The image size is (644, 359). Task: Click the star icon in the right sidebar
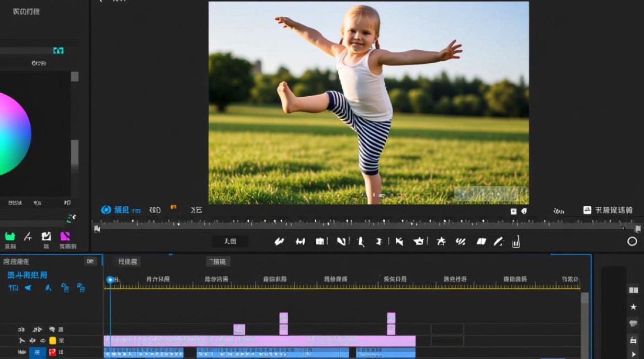633,307
